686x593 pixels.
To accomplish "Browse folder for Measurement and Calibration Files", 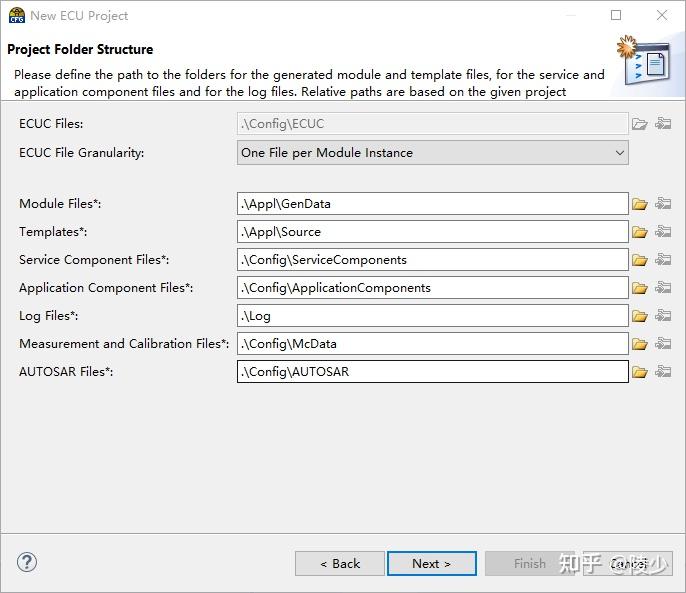I will point(640,344).
